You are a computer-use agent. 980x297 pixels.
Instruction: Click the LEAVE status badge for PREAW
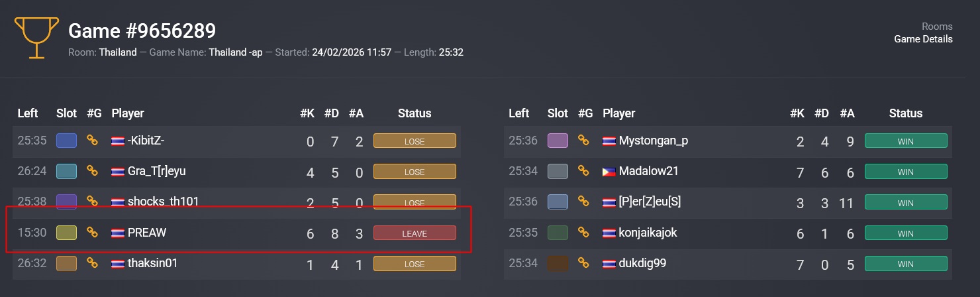pyautogui.click(x=415, y=233)
